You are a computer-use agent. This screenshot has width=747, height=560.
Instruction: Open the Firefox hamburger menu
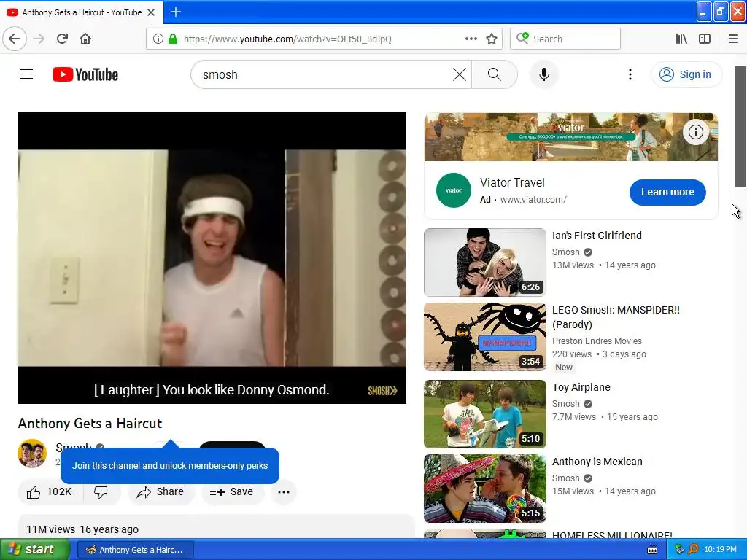(732, 39)
